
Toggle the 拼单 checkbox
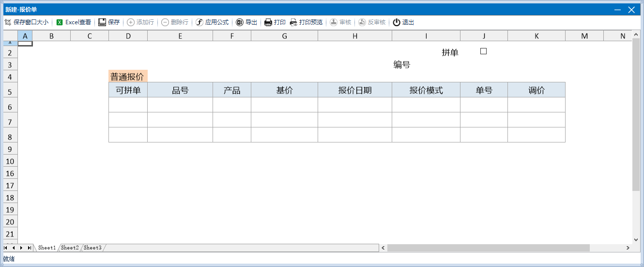(x=483, y=51)
